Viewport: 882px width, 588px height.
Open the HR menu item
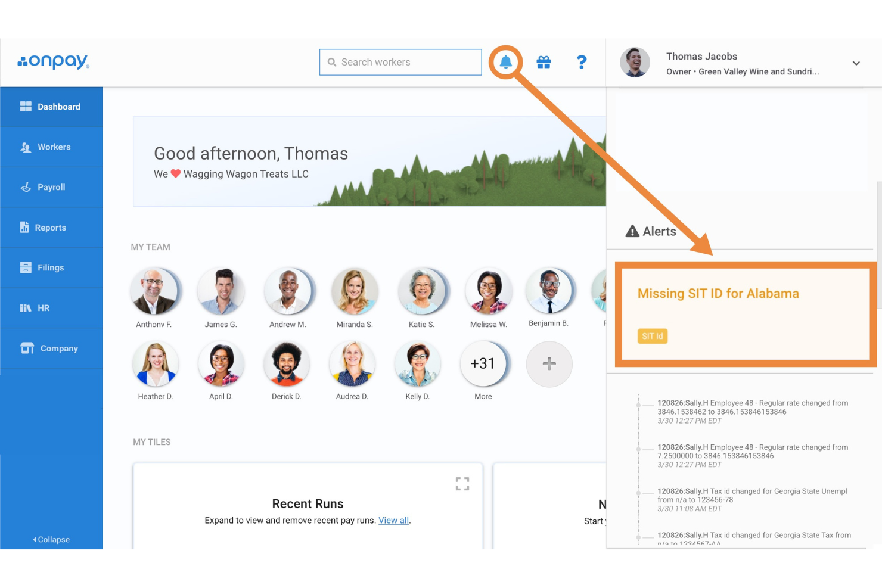[51, 308]
